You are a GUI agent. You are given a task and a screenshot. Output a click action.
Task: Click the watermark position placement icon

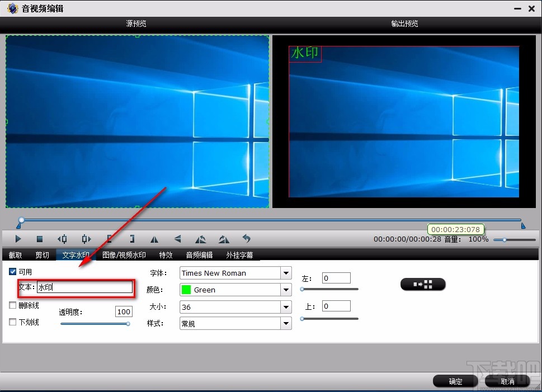point(423,284)
